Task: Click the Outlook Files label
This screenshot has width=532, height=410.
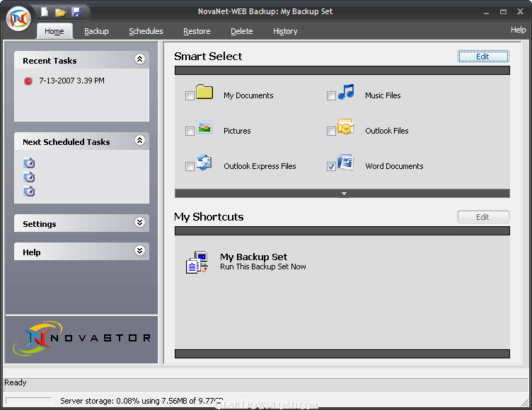Action: (x=387, y=131)
